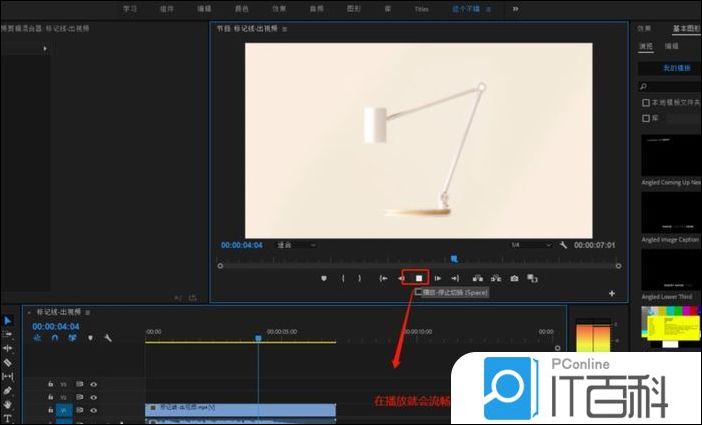The height and width of the screenshot is (425, 702).
Task: Open playback resolution 1/4 dropdown
Action: 530,245
